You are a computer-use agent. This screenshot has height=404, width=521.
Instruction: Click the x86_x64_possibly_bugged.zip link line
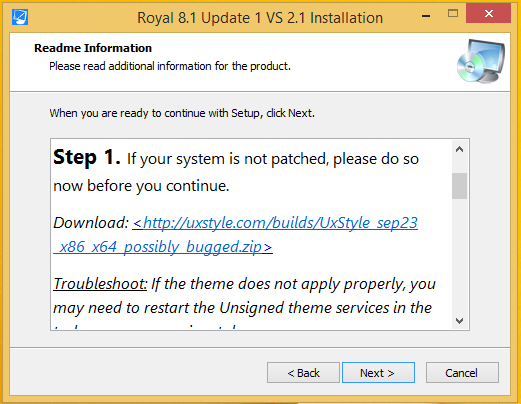(x=163, y=247)
